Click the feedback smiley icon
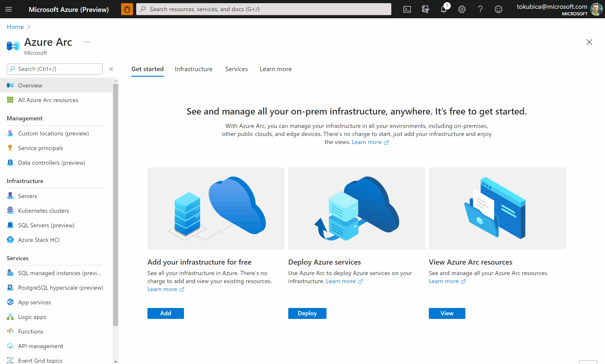The height and width of the screenshot is (364, 605). 498,9
